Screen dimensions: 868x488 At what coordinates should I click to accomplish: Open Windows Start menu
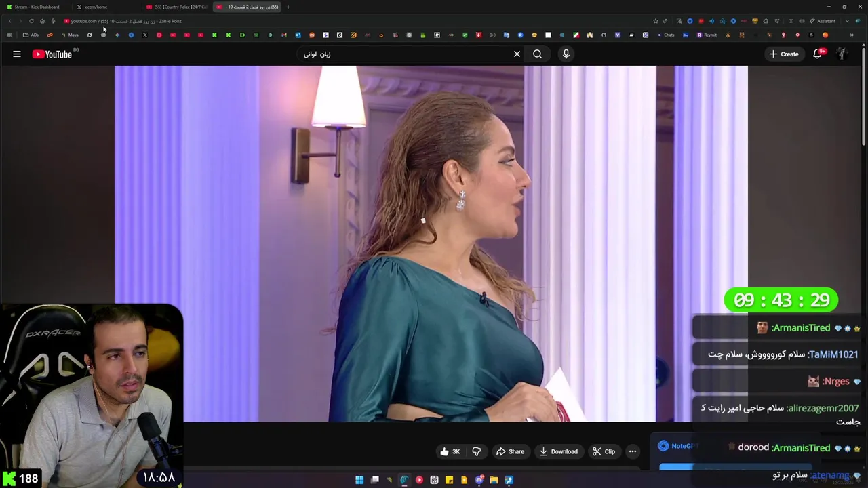[x=359, y=480]
